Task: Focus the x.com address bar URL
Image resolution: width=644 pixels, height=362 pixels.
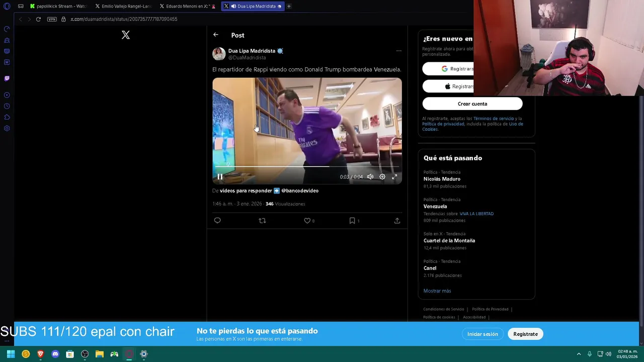Action: (124, 19)
